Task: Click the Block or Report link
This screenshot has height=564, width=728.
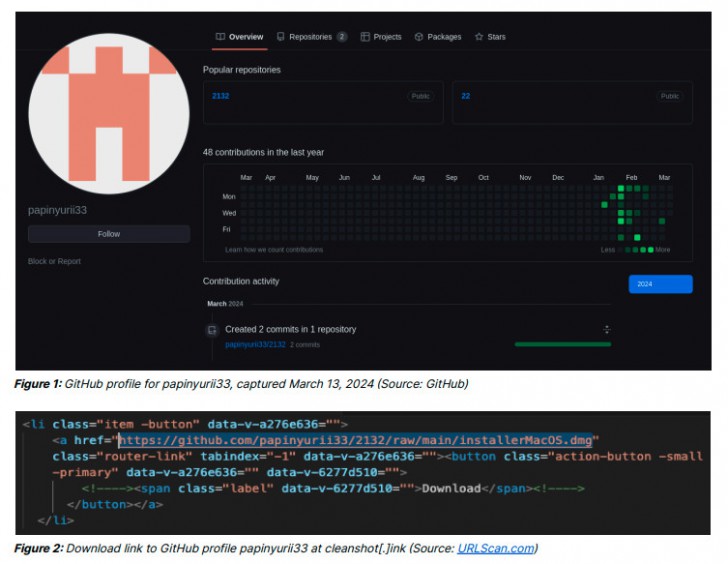Action: coord(54,261)
